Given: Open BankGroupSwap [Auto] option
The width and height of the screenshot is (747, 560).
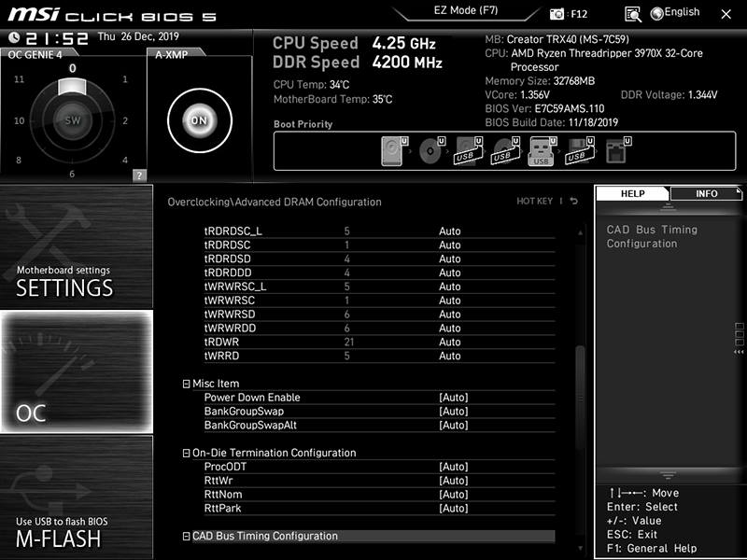Looking at the screenshot, I should pos(454,412).
